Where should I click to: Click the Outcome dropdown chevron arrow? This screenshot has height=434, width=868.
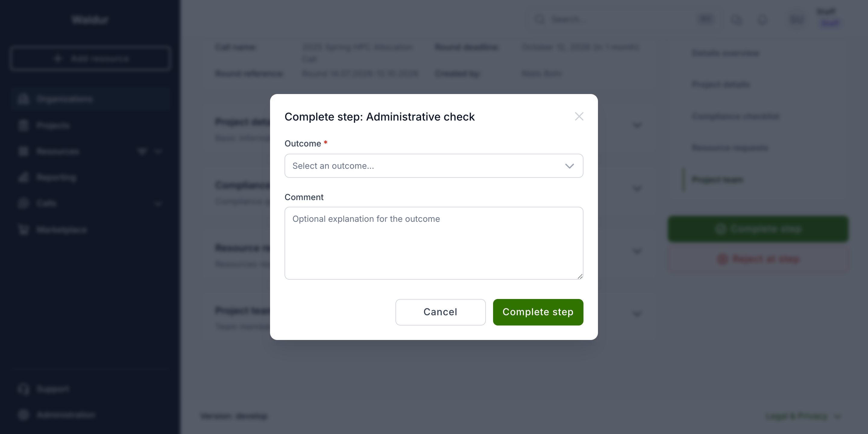tap(569, 166)
